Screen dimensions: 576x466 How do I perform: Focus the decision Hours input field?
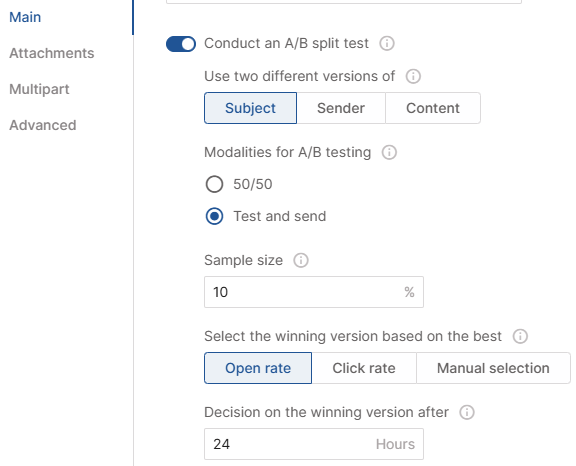(314, 444)
